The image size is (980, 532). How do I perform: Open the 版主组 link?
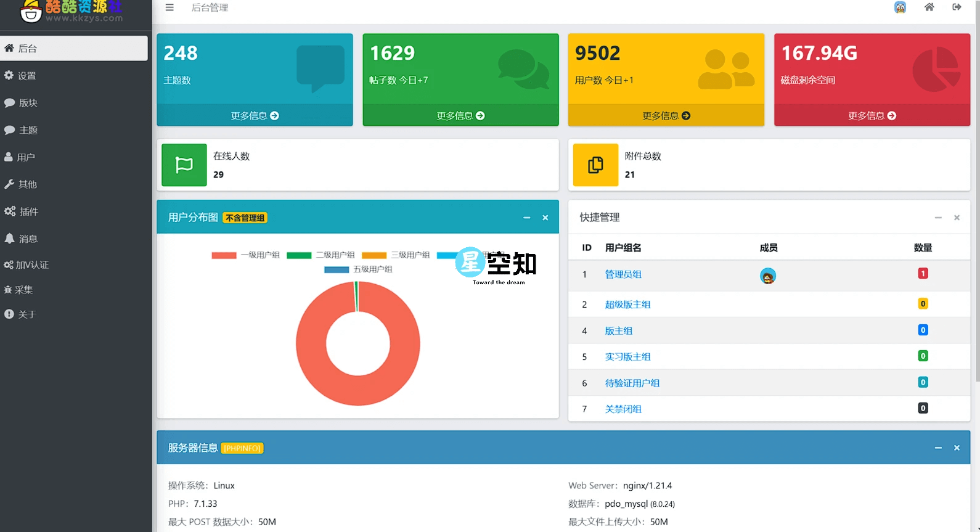point(618,331)
